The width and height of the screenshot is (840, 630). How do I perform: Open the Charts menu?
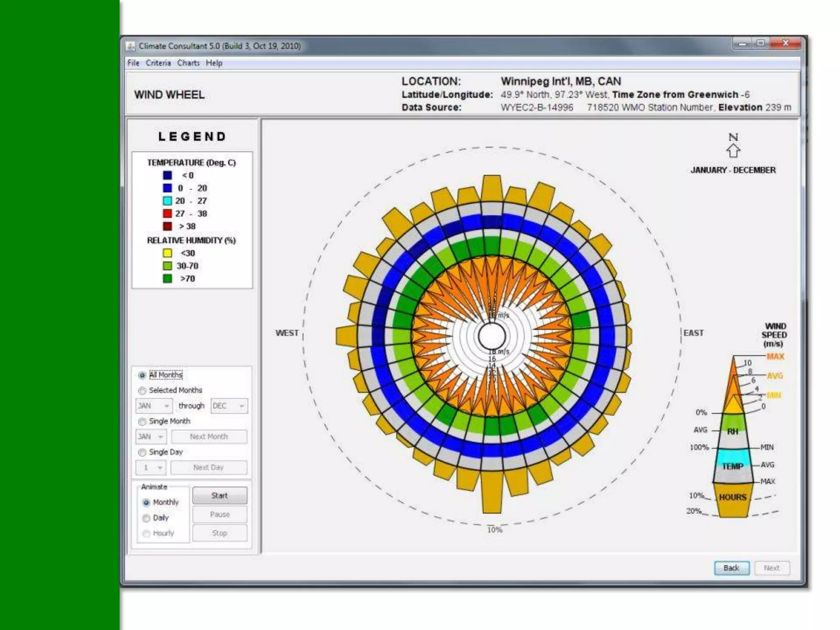click(x=188, y=63)
